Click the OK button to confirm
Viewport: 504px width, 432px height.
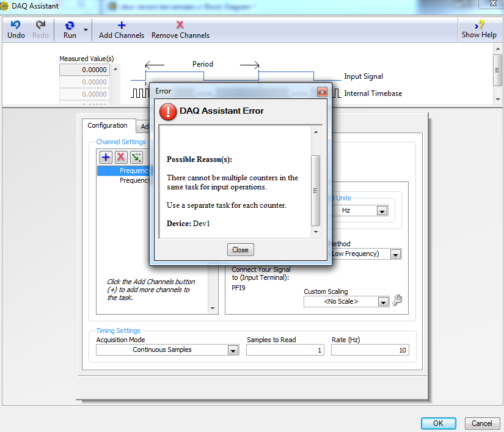coord(438,423)
